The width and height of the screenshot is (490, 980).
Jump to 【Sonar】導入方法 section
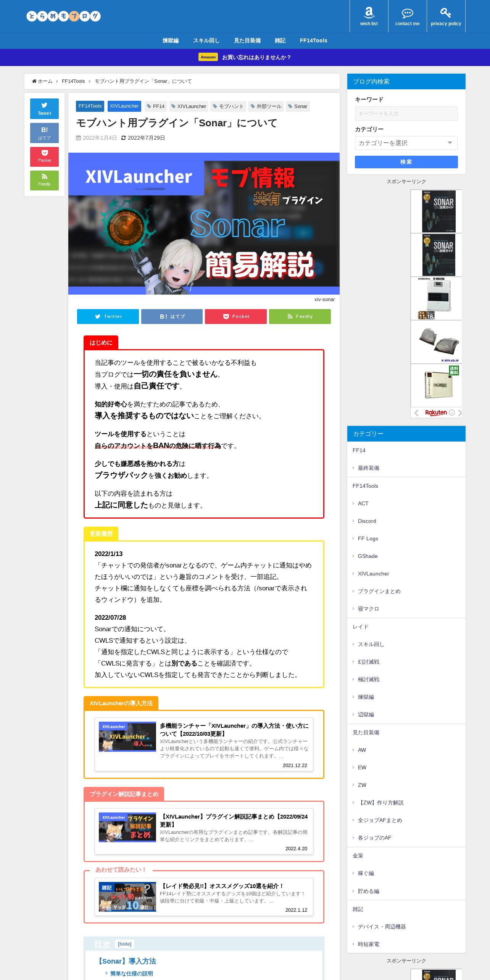pos(126,961)
